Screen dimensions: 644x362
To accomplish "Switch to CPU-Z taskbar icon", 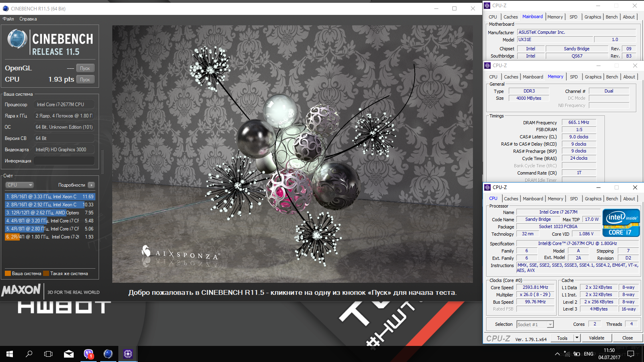I will [x=128, y=354].
